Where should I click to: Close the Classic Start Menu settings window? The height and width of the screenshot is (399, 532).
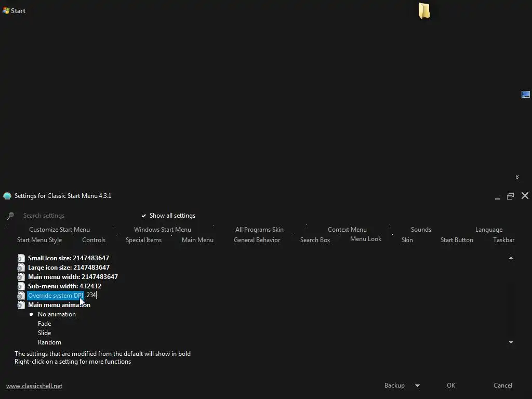(x=525, y=196)
